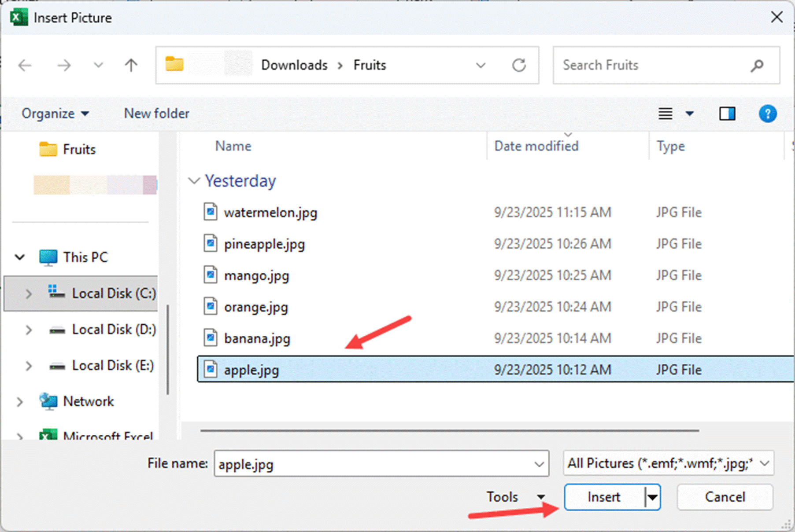795x532 pixels.
Task: Toggle the preview pane icon
Action: click(727, 114)
